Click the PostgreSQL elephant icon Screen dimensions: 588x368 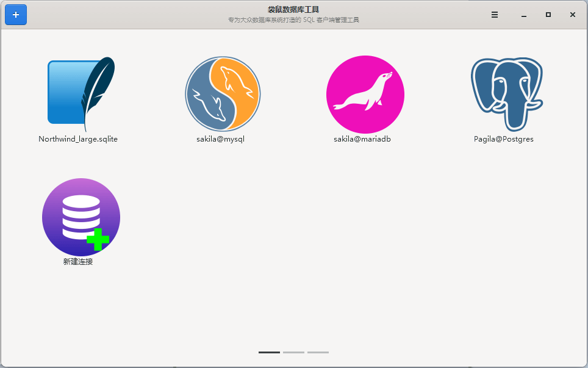506,94
